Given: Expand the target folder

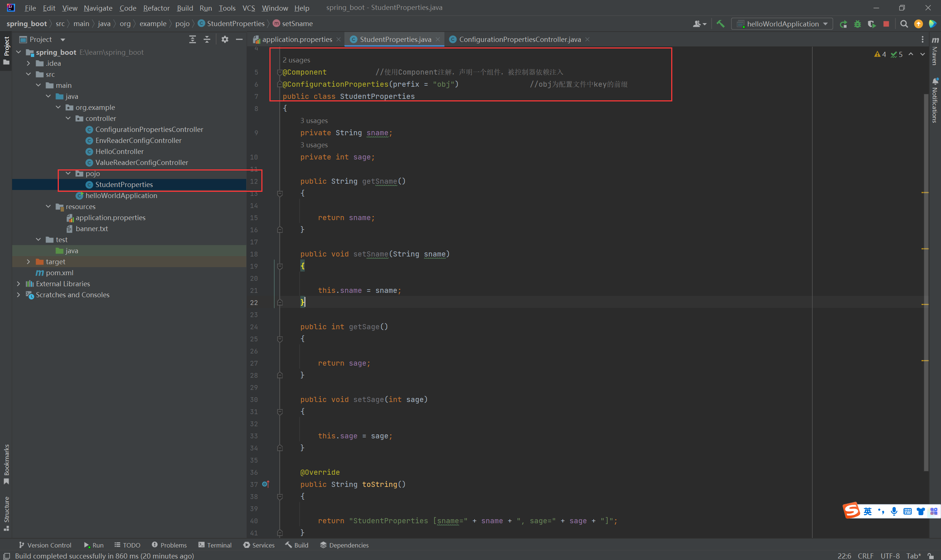Looking at the screenshot, I should 28,262.
